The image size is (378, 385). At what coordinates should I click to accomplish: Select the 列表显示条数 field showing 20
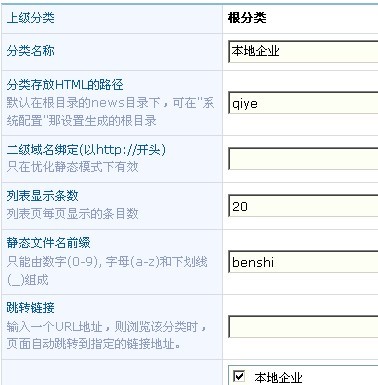(303, 206)
